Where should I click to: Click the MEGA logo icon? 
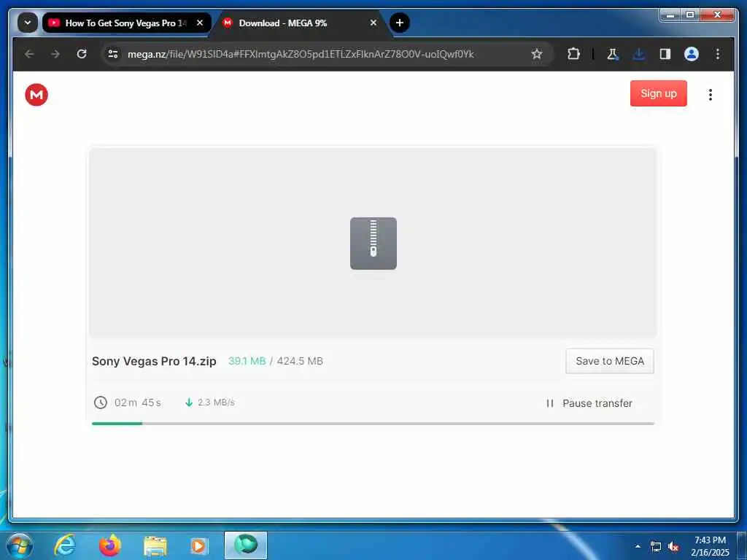coord(36,94)
